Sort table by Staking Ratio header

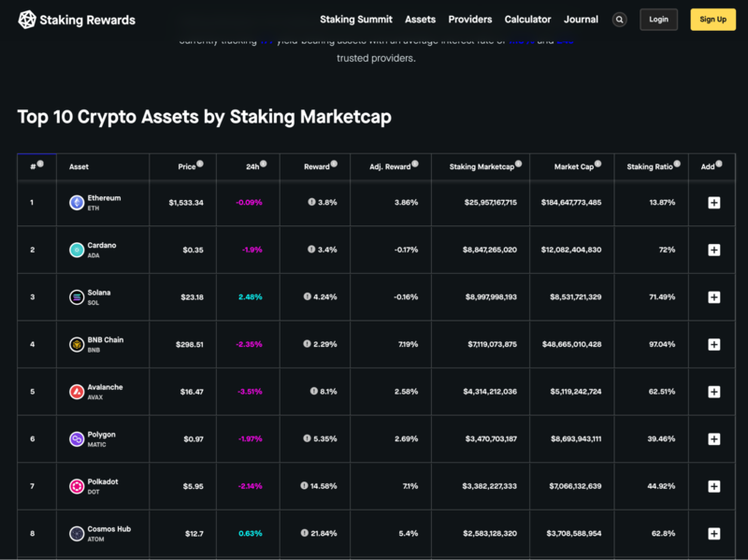click(x=650, y=166)
